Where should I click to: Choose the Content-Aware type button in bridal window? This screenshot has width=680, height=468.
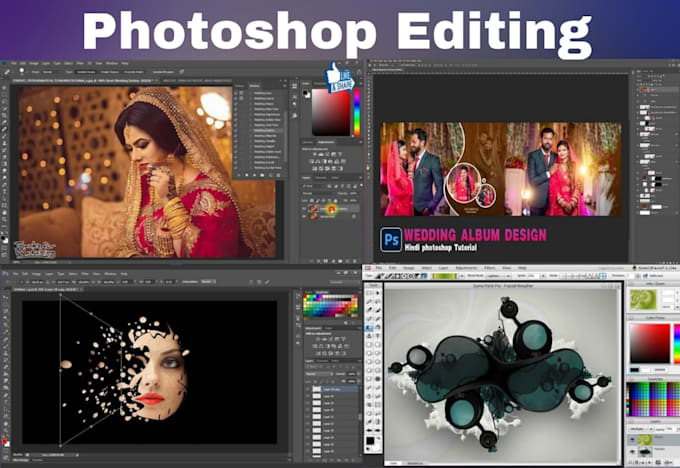[x=86, y=72]
